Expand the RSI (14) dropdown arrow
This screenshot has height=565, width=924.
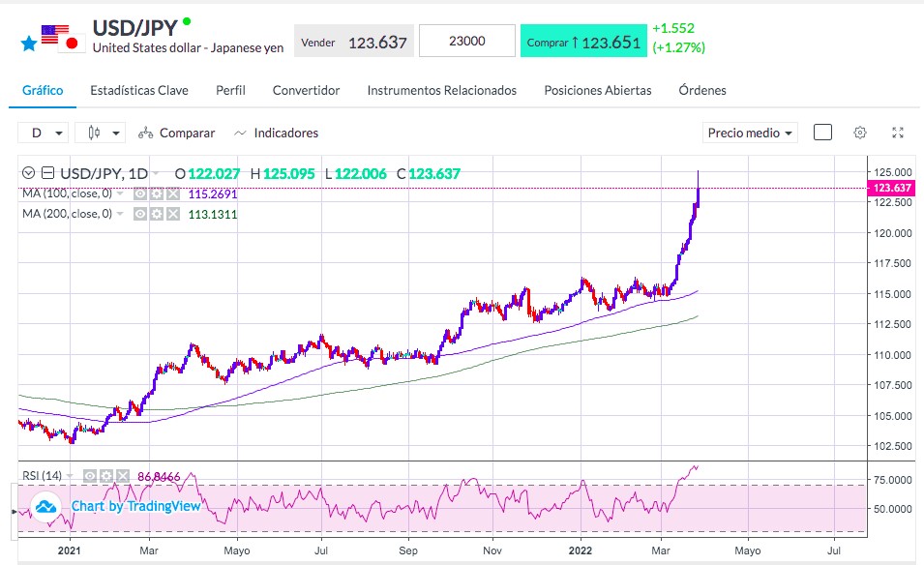coord(70,475)
